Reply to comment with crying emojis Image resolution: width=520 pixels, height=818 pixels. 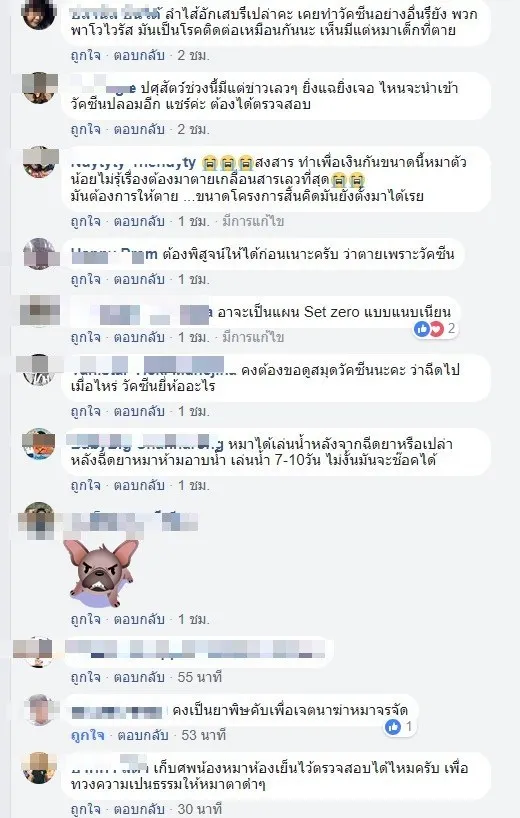[139, 221]
